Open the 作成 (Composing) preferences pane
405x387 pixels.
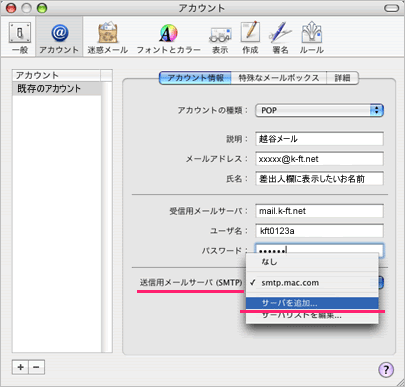click(x=250, y=38)
